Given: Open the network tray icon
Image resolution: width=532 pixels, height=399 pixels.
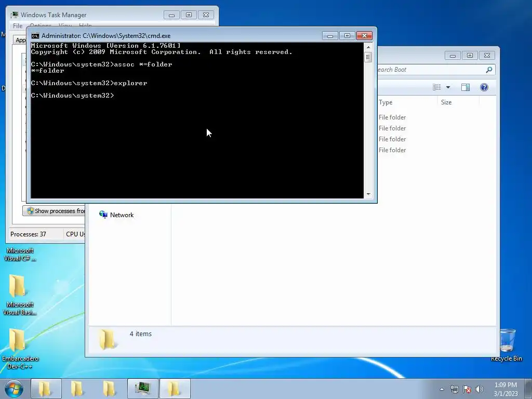Looking at the screenshot, I should click(454, 389).
